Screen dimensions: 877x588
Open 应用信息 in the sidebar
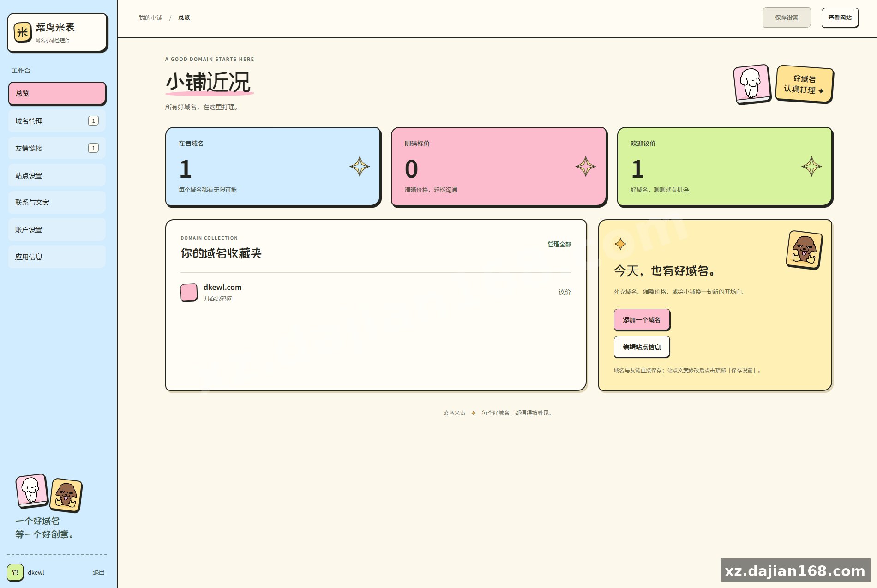[57, 257]
